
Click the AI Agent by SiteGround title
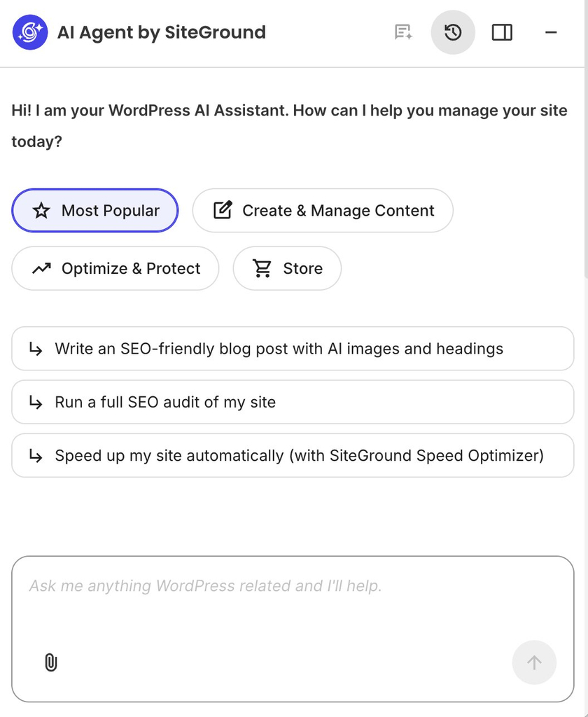pyautogui.click(x=162, y=32)
